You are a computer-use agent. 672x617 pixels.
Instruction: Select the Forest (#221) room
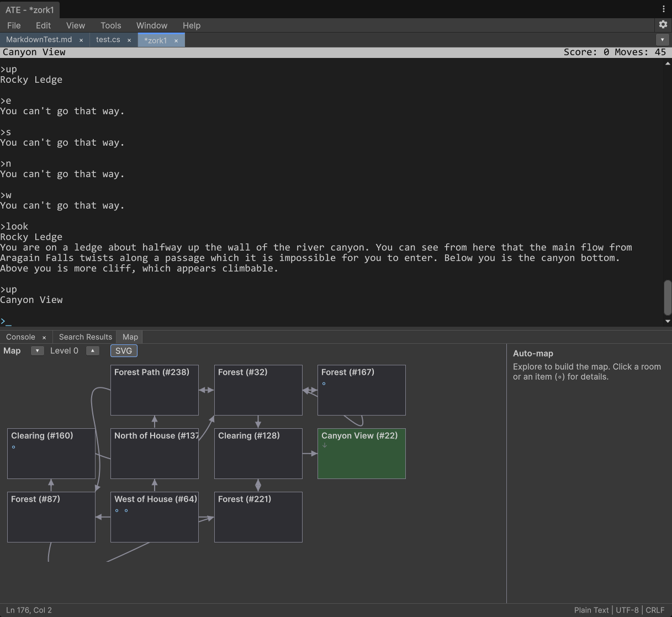point(258,517)
